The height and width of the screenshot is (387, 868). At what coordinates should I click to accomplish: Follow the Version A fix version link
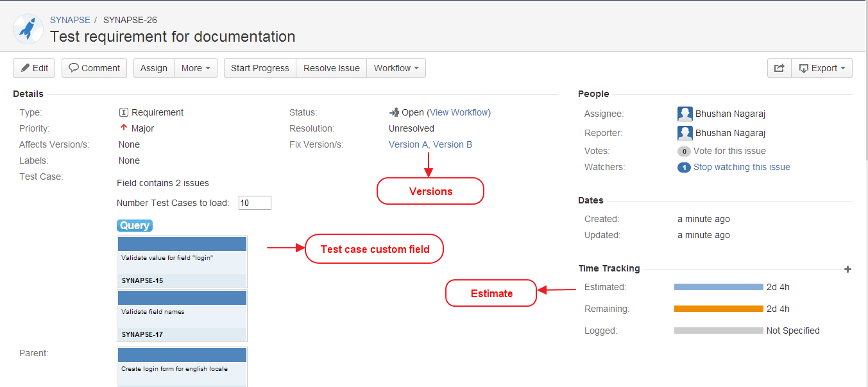click(x=408, y=144)
